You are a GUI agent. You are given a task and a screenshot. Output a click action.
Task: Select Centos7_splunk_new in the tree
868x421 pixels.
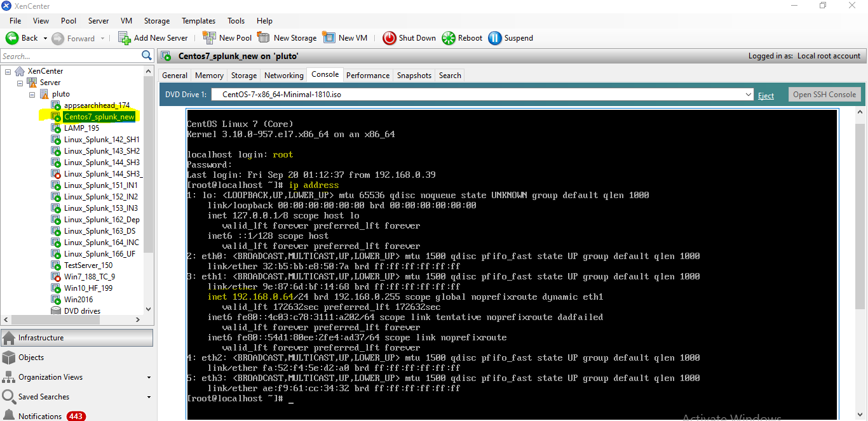[x=99, y=117]
